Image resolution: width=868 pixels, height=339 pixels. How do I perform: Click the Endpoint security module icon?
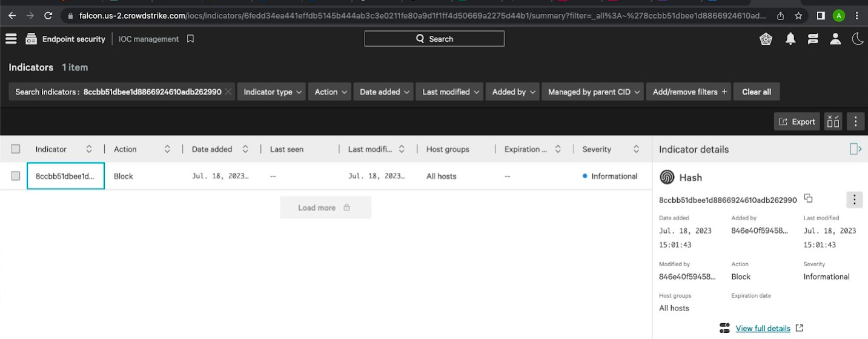point(31,39)
